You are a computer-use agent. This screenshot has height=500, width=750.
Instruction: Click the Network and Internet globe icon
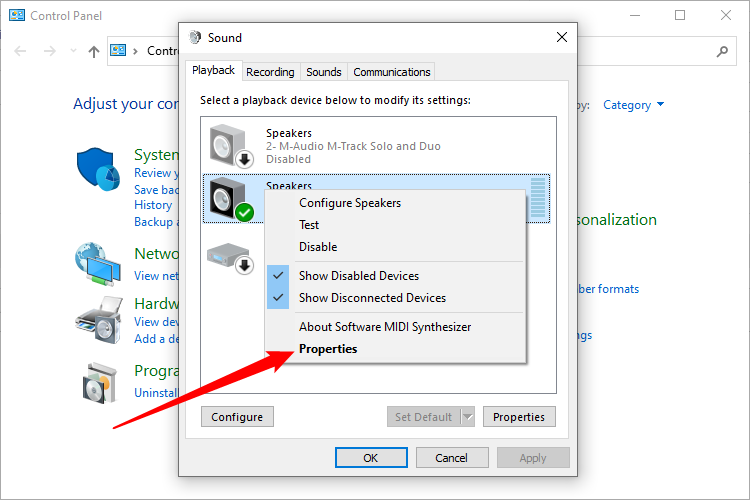click(97, 263)
